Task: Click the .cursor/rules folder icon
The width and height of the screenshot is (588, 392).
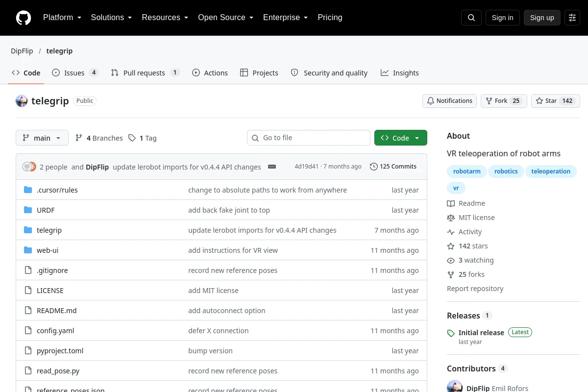Action: 28,190
